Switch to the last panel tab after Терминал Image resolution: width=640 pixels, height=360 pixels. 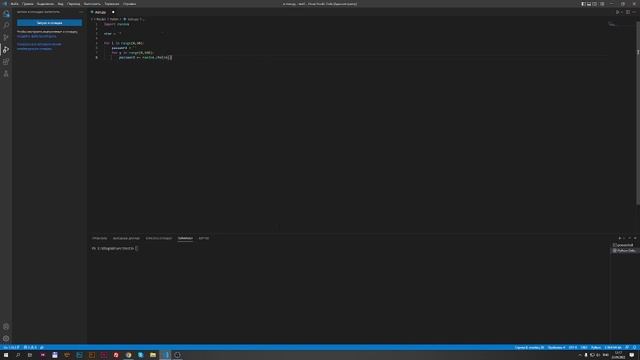pyautogui.click(x=204, y=238)
